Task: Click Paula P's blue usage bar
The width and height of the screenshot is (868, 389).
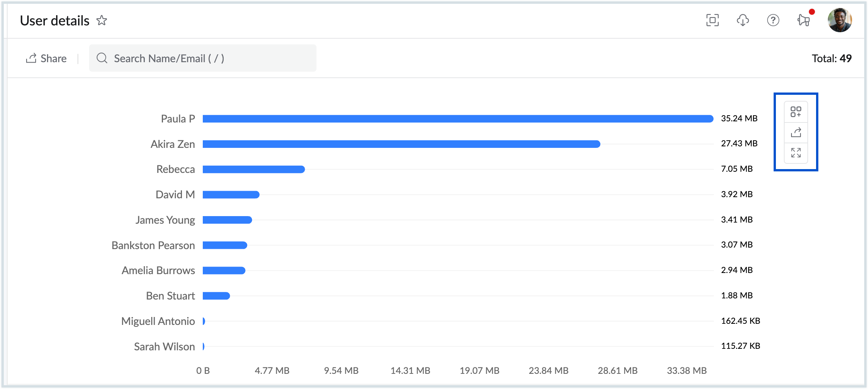Action: pos(458,119)
